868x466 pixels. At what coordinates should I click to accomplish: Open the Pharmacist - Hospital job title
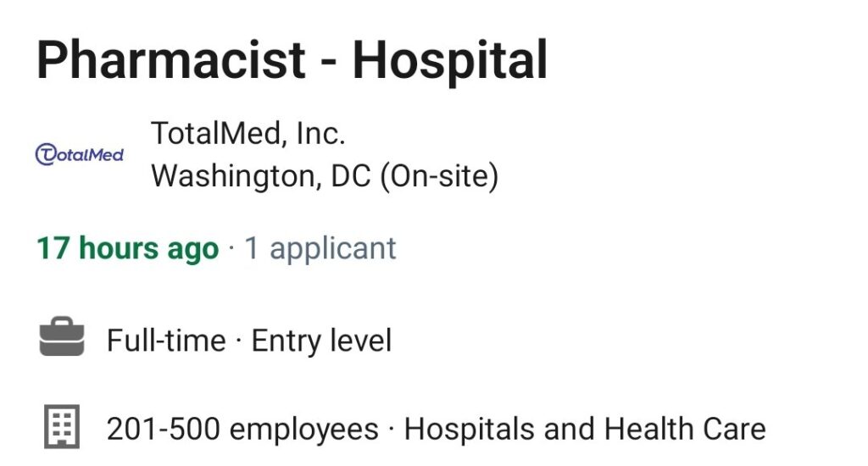[292, 60]
